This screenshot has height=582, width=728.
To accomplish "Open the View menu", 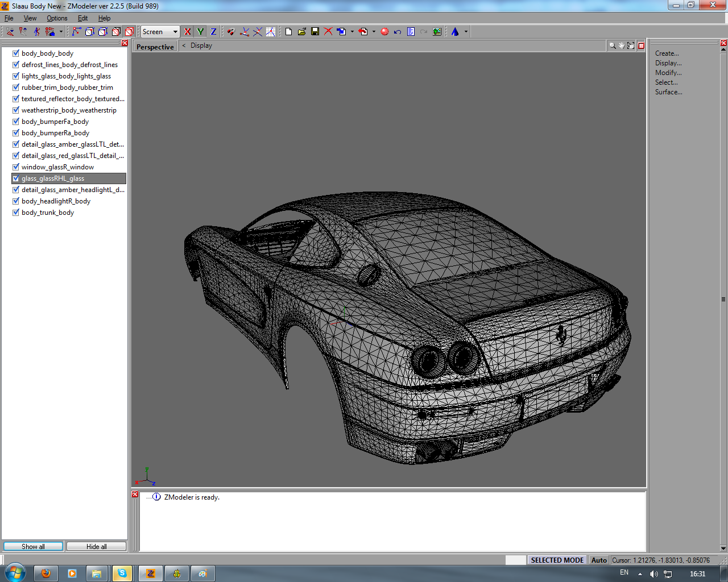I will (x=30, y=18).
